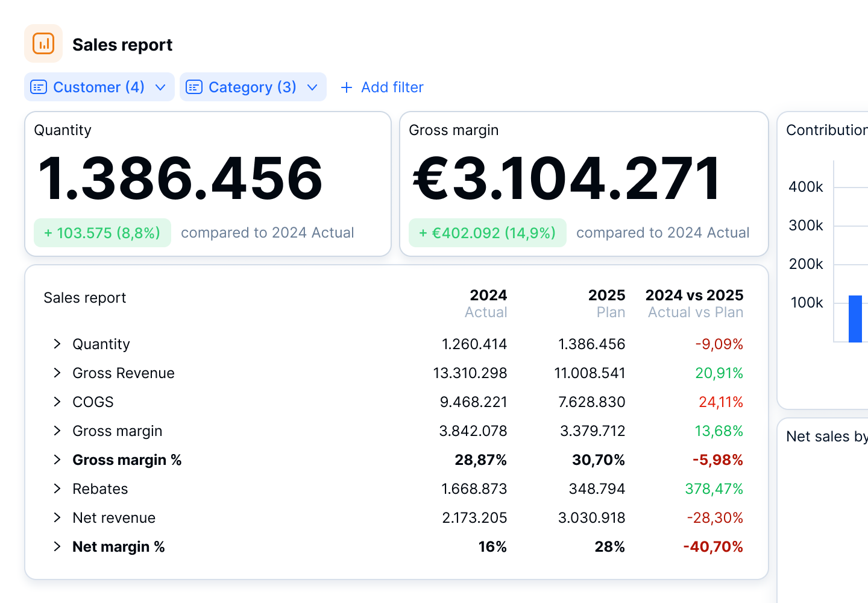The width and height of the screenshot is (868, 603).
Task: Click the filter-list icon in the Customer chip
Action: [38, 87]
